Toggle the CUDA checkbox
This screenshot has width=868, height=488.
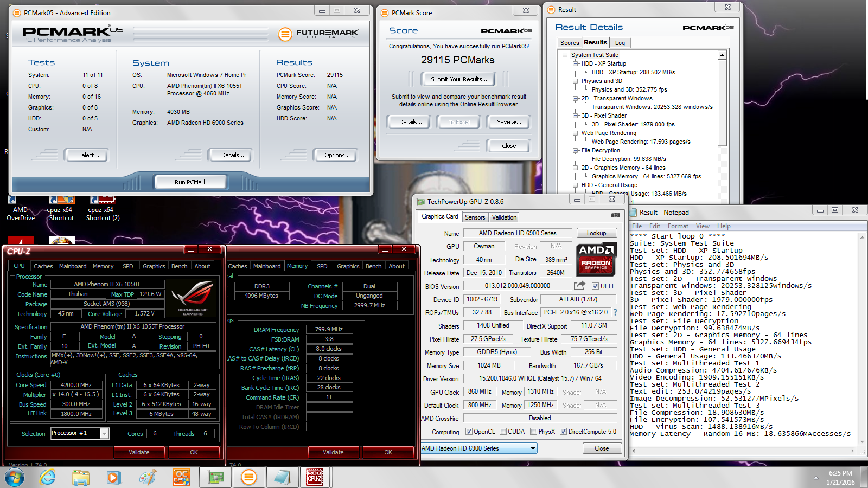(x=503, y=432)
